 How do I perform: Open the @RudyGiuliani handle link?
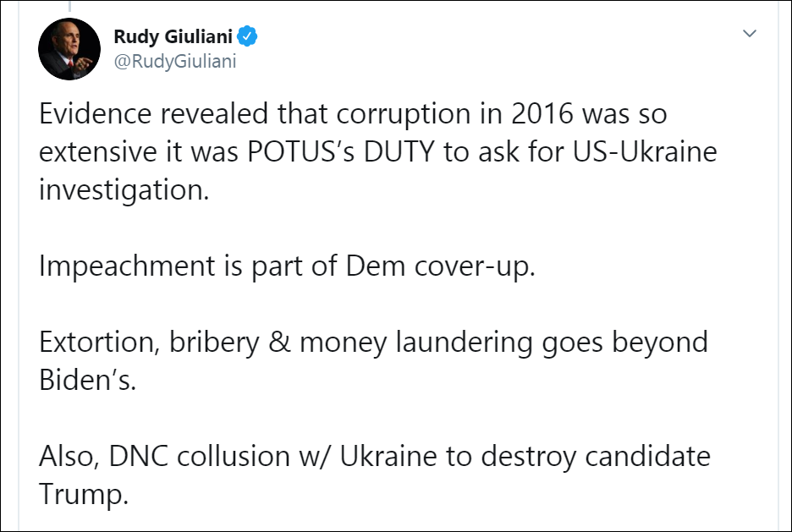(x=174, y=62)
